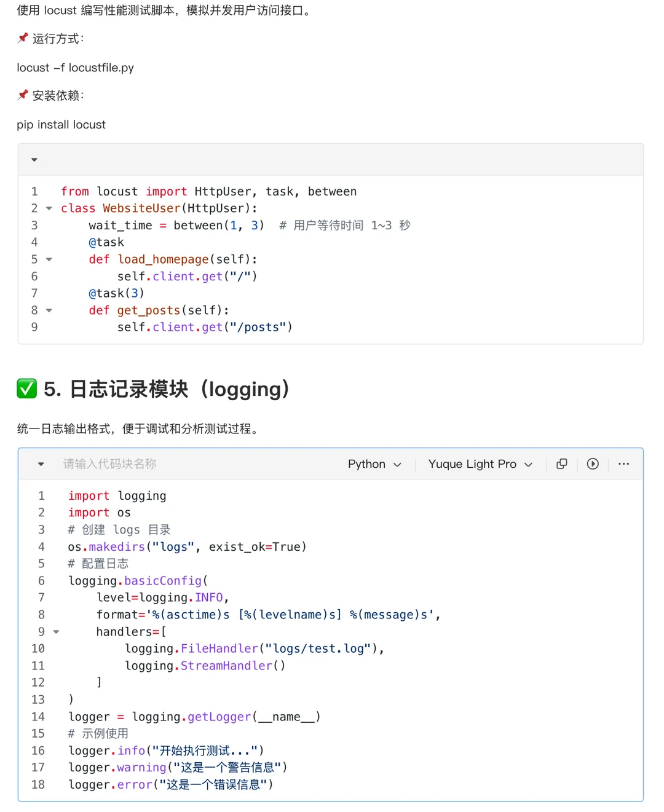This screenshot has height=812, width=664.
Task: Open the Python language selector
Action: click(x=374, y=464)
